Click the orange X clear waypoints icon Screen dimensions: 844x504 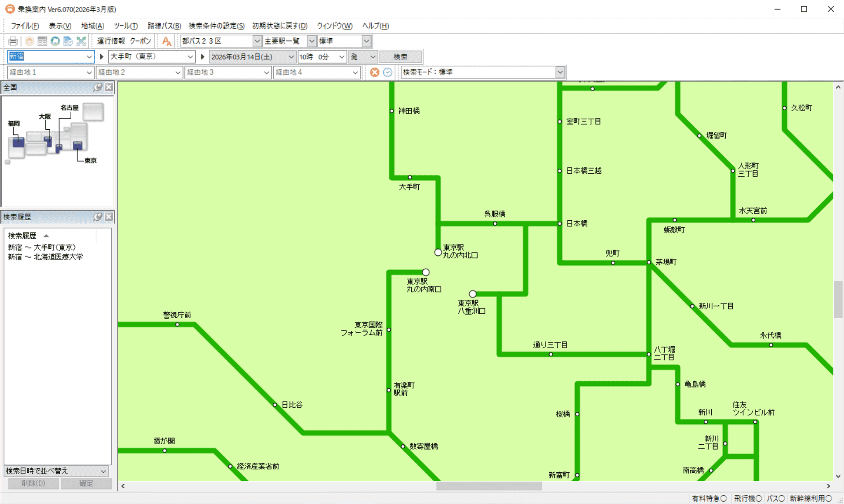375,72
